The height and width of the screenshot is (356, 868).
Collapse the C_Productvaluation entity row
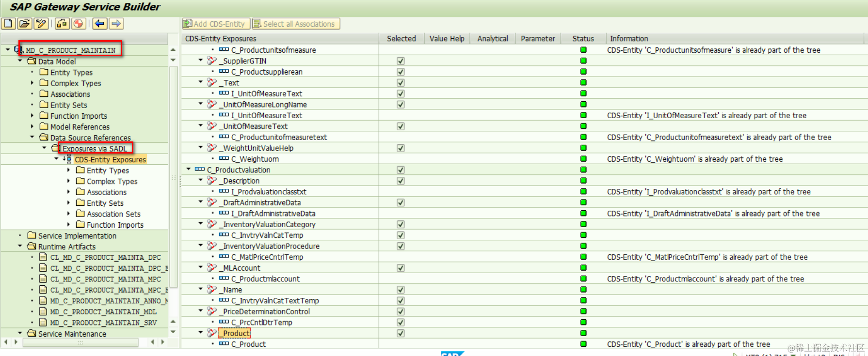point(189,170)
